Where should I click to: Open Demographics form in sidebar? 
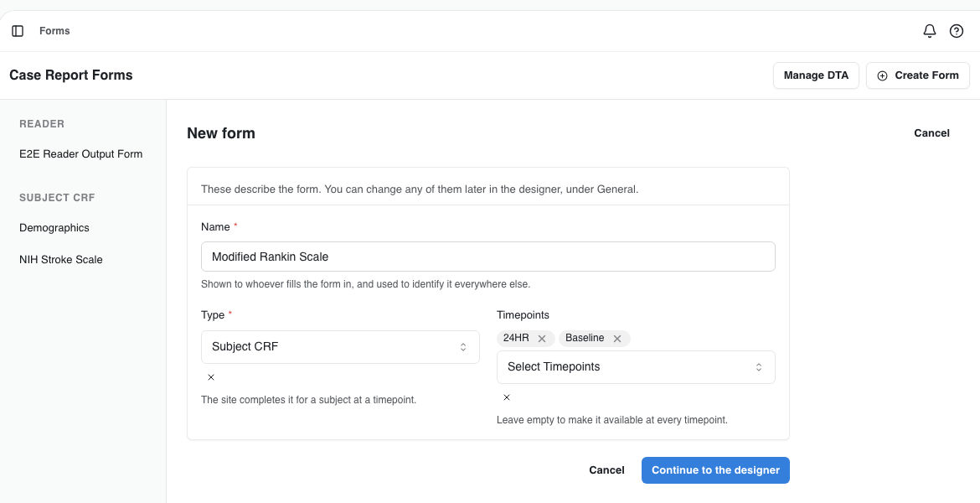coord(54,228)
